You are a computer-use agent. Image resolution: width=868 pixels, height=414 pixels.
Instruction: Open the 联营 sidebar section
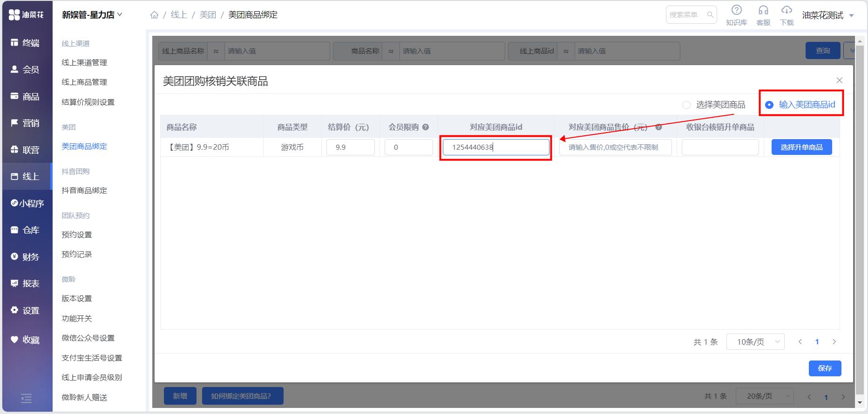pyautogui.click(x=26, y=150)
